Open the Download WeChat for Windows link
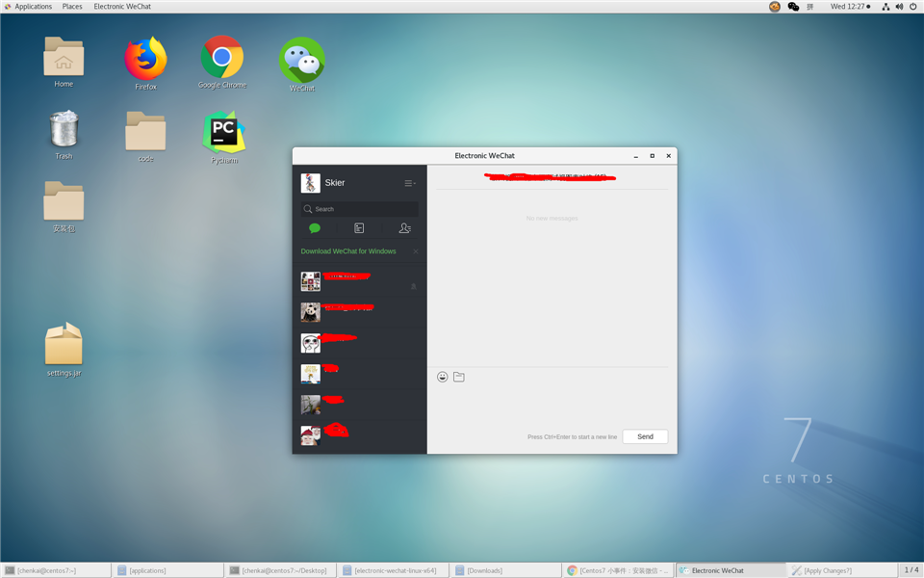The width and height of the screenshot is (924, 578). (348, 251)
